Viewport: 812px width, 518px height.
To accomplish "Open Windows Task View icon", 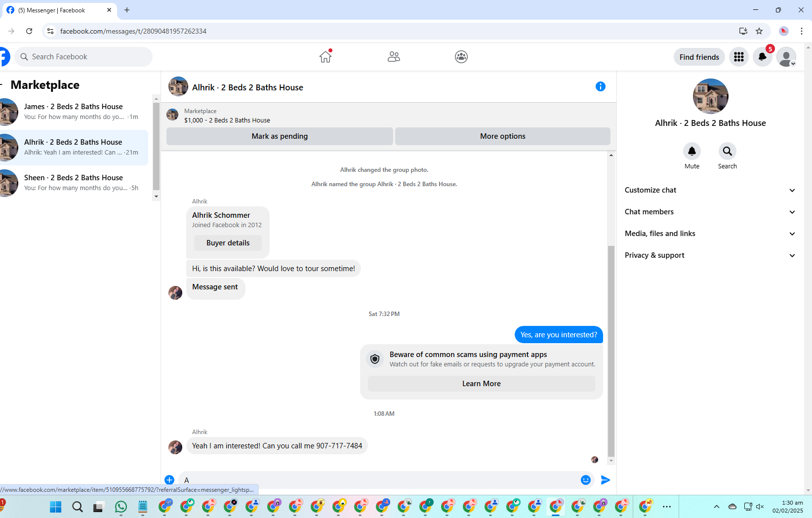I will point(99,507).
